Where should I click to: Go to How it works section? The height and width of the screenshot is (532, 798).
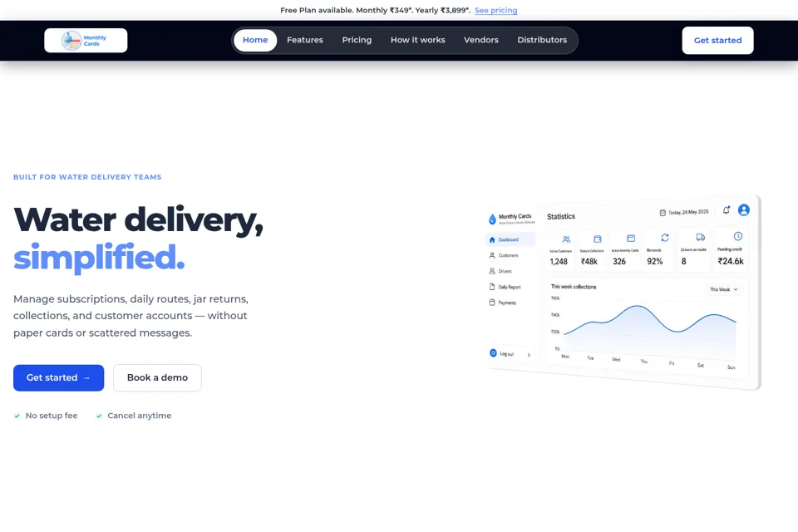coord(418,40)
